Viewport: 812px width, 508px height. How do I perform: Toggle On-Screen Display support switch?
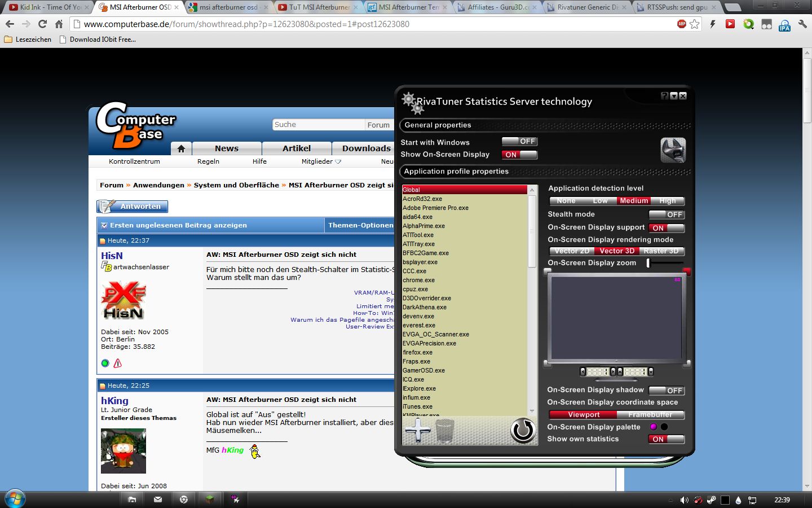point(667,228)
